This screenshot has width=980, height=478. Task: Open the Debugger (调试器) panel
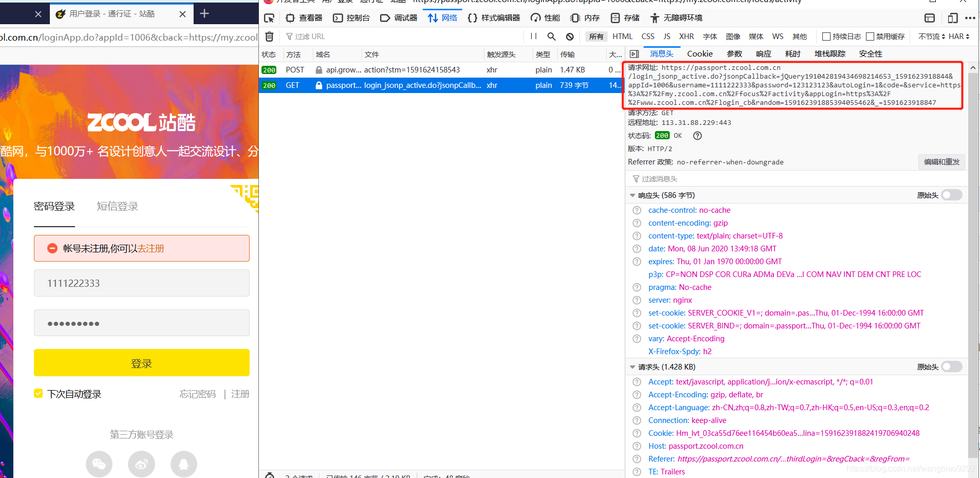(399, 18)
